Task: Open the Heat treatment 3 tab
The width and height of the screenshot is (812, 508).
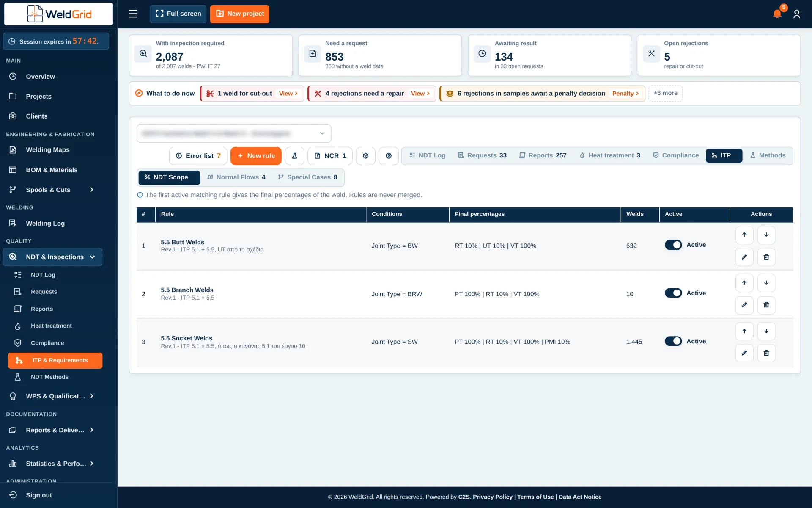Action: (609, 156)
